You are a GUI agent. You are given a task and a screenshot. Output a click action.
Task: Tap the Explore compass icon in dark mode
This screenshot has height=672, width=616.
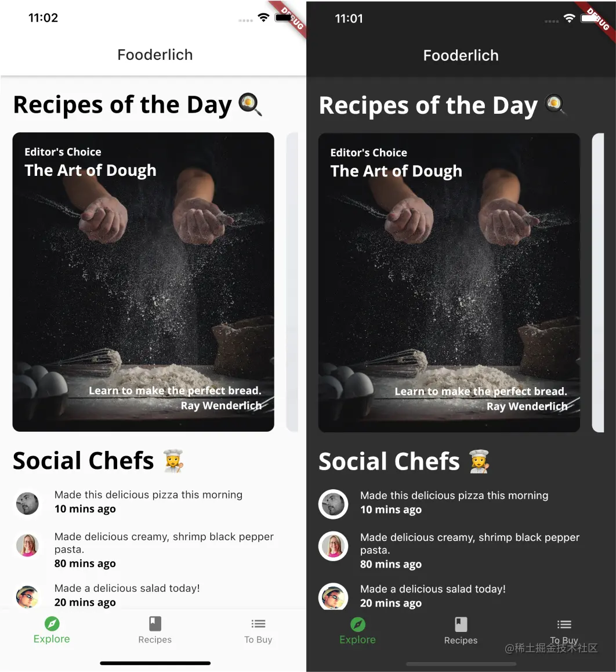[358, 624]
